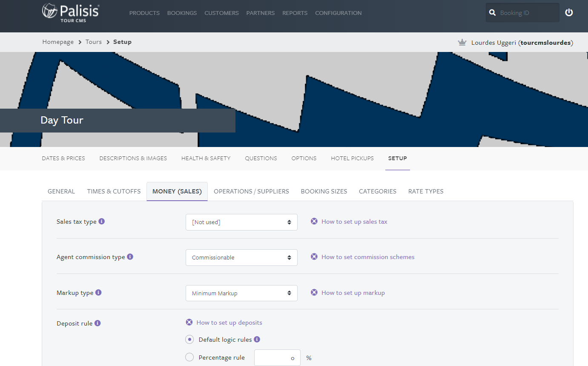The width and height of the screenshot is (588, 366).
Task: Enable the Percentage rule option
Action: (189, 357)
